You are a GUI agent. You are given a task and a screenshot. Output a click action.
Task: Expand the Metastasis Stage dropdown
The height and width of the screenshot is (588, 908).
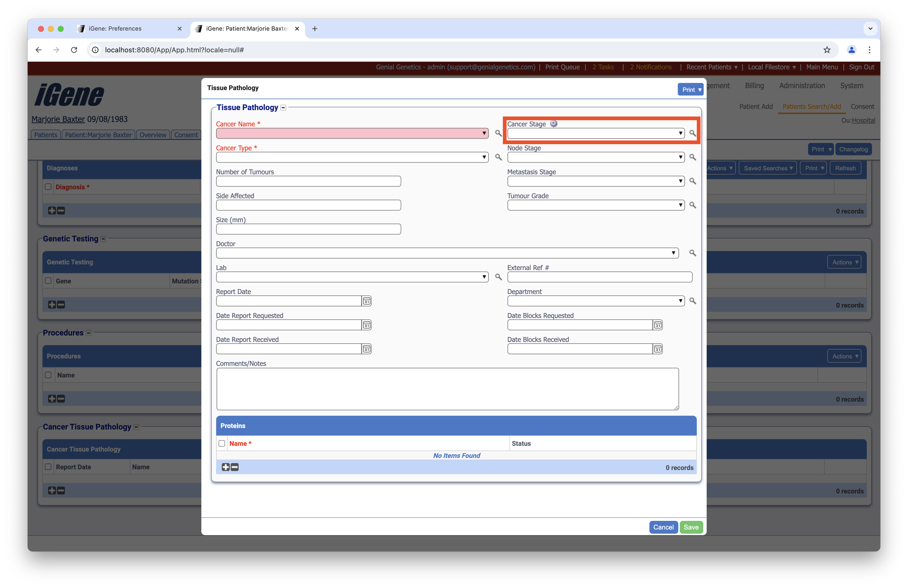[x=680, y=181]
